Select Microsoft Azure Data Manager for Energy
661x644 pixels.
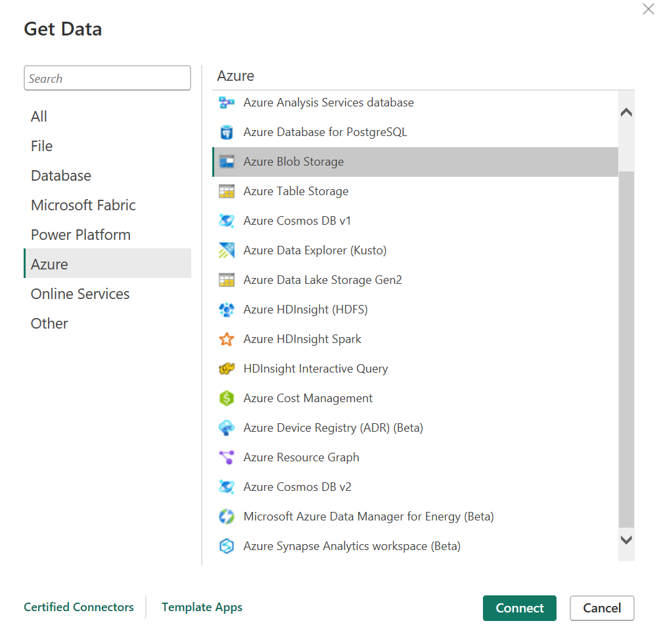click(x=368, y=517)
